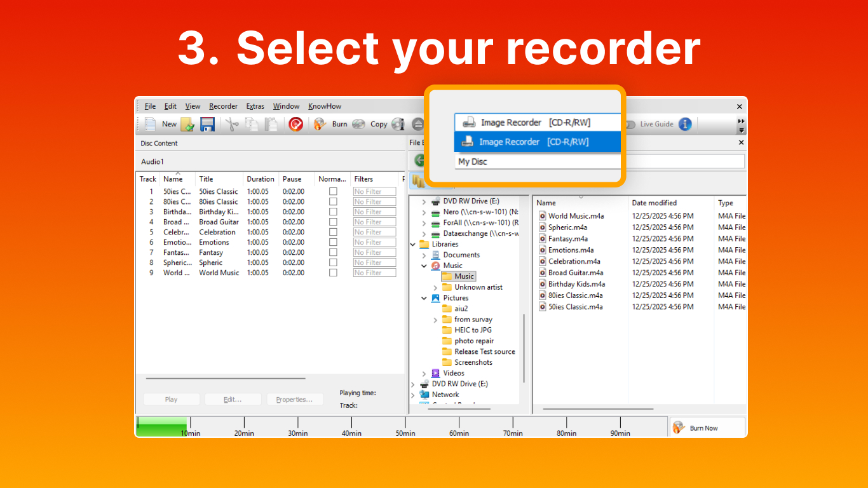
Task: Click the Cut scissors icon
Action: [232, 124]
